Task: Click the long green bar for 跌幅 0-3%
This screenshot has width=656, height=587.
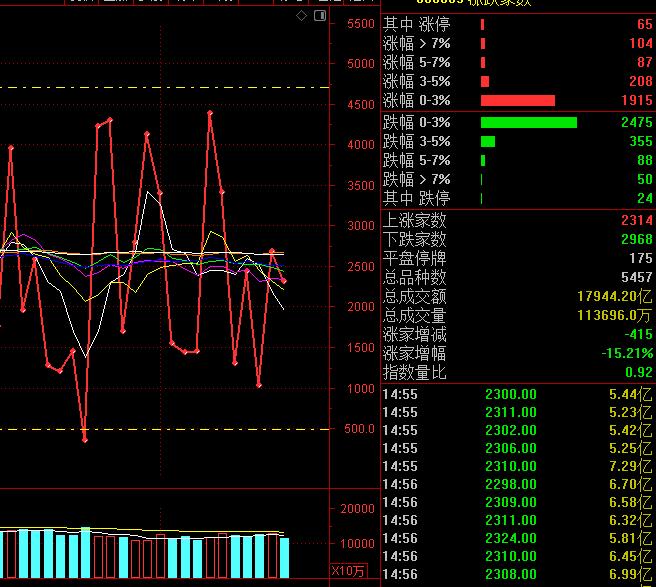Action: click(x=529, y=122)
